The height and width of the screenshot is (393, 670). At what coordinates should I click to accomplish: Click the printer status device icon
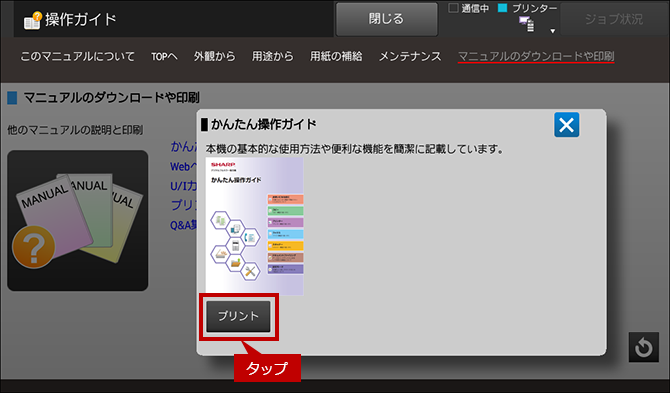tap(526, 24)
